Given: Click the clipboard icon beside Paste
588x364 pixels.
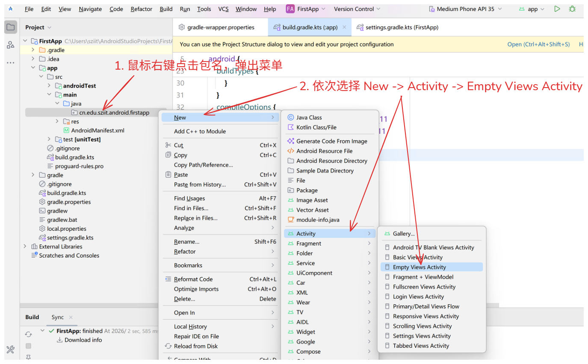Looking at the screenshot, I should pos(168,175).
